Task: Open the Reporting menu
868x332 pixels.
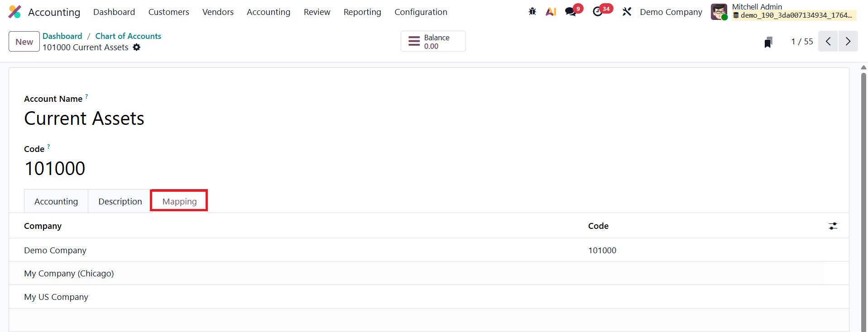Action: point(362,12)
